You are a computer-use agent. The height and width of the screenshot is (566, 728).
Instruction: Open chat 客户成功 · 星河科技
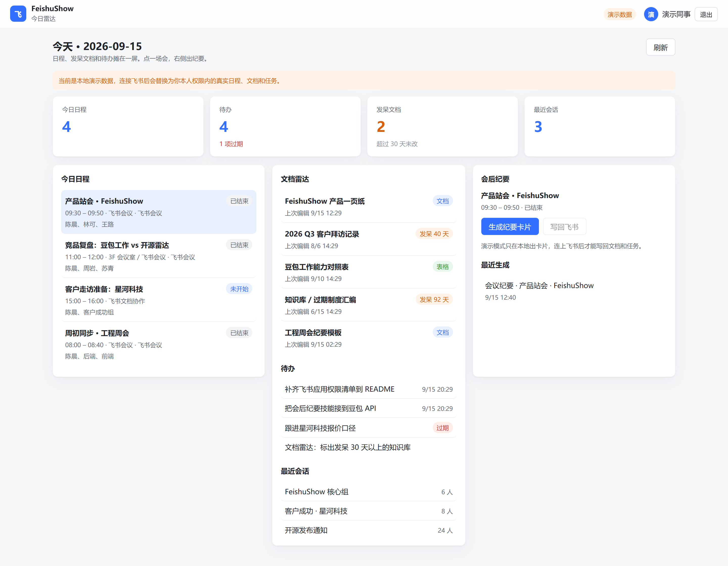(369, 511)
